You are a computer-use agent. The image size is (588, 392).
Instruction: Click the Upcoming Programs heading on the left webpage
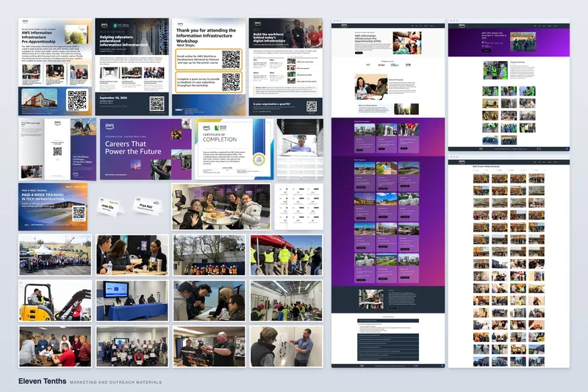pos(362,122)
